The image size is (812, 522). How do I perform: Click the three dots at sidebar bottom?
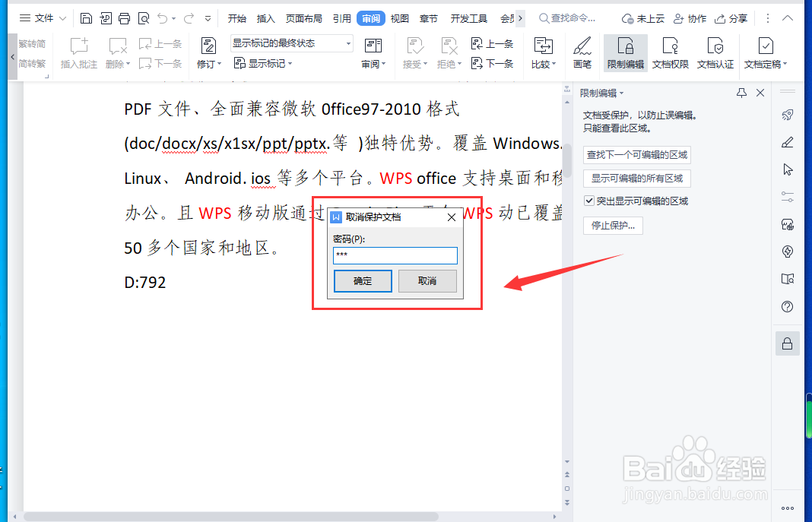787,508
